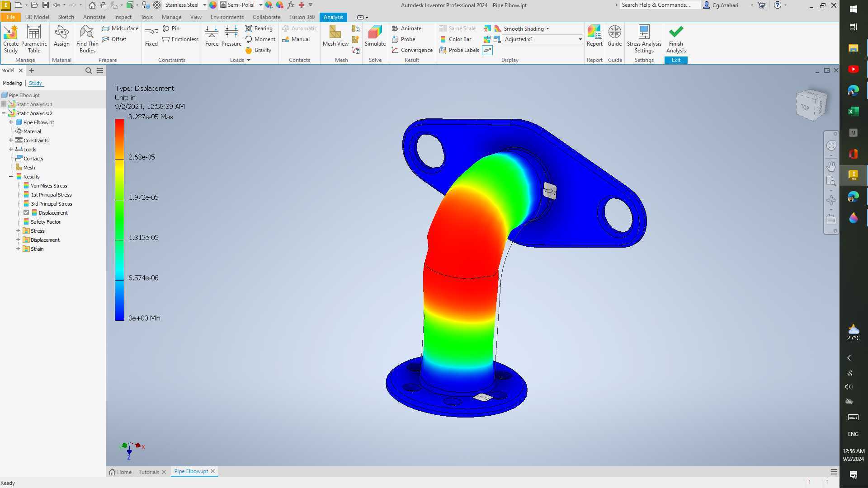The image size is (868, 488).
Task: Open Windows Start menu
Action: tap(853, 9)
